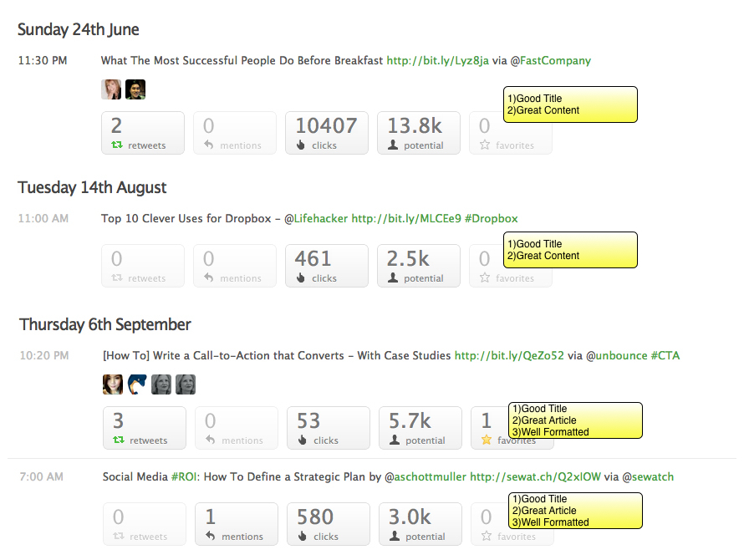Click the person icon in 2.5k potential
Screen dimensions: 744x560
[392, 277]
